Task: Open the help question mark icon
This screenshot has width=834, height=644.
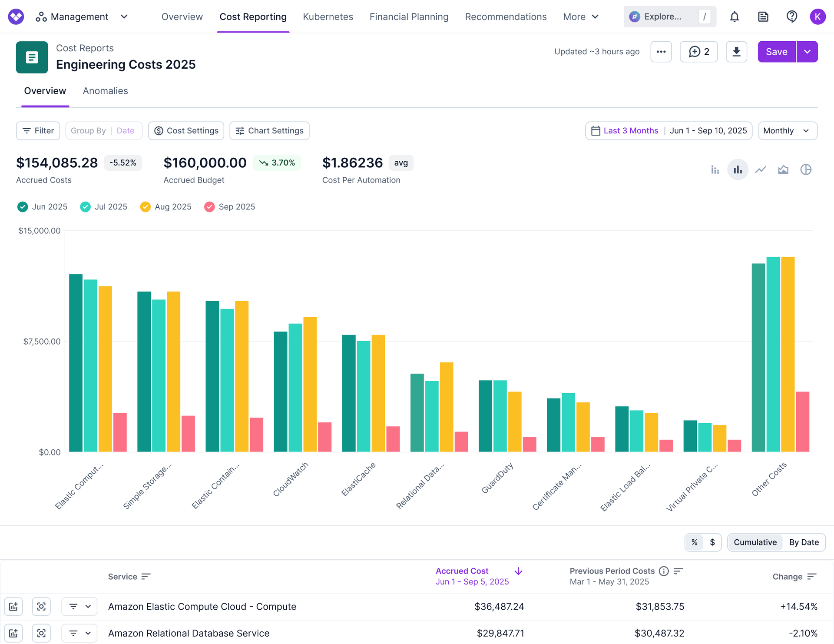Action: [x=791, y=17]
